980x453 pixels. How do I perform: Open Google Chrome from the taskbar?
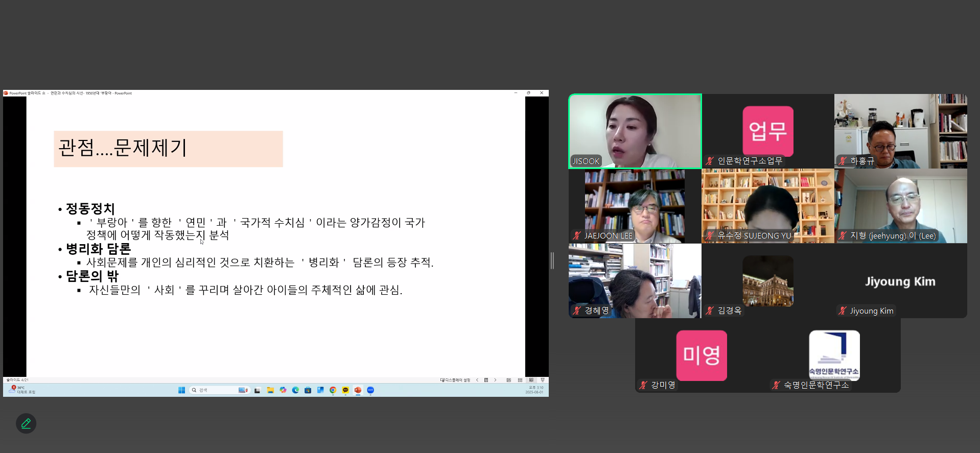pyautogui.click(x=333, y=390)
